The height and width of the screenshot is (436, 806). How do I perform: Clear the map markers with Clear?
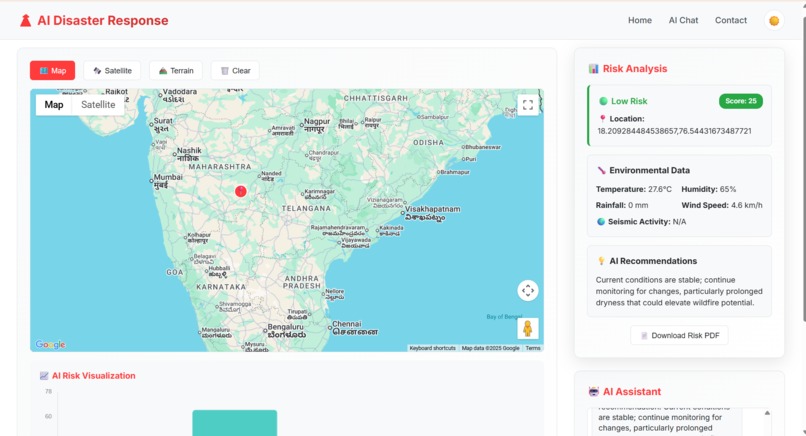[235, 70]
